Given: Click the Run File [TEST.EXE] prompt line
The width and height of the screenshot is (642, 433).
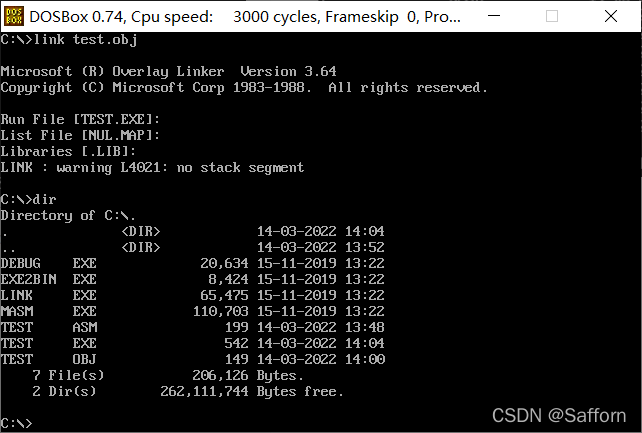Looking at the screenshot, I should coord(80,119).
